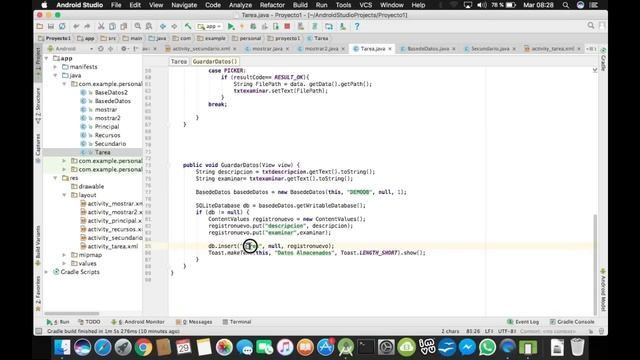The width and height of the screenshot is (640, 360).
Task: Close the Tarea.java tab
Action: tap(390, 49)
